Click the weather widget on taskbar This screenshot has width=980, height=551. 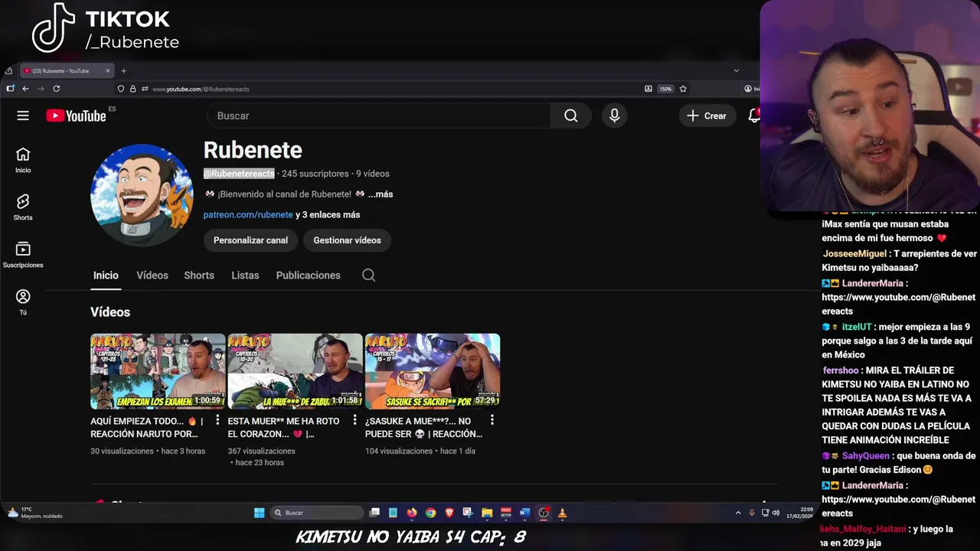point(34,513)
